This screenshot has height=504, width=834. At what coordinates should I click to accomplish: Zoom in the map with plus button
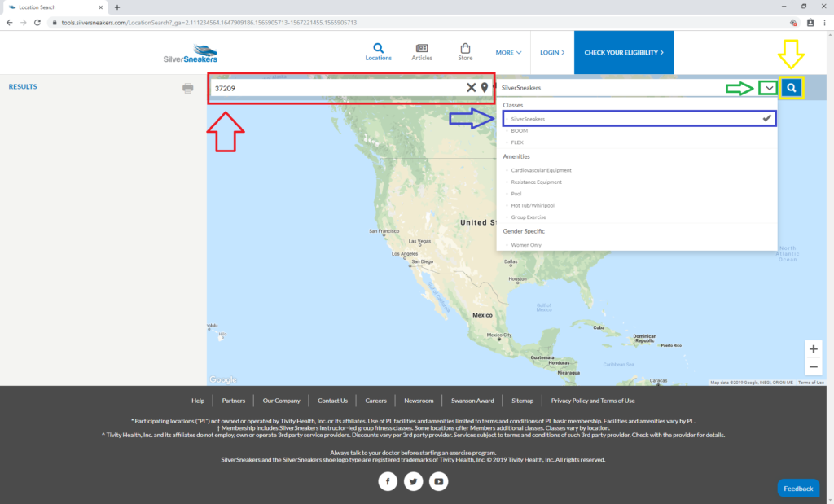coord(814,349)
